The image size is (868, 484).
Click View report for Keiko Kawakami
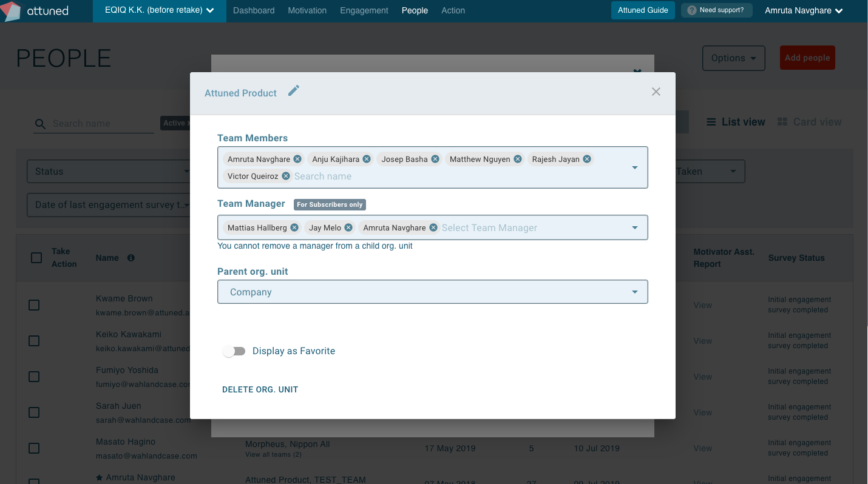702,341
